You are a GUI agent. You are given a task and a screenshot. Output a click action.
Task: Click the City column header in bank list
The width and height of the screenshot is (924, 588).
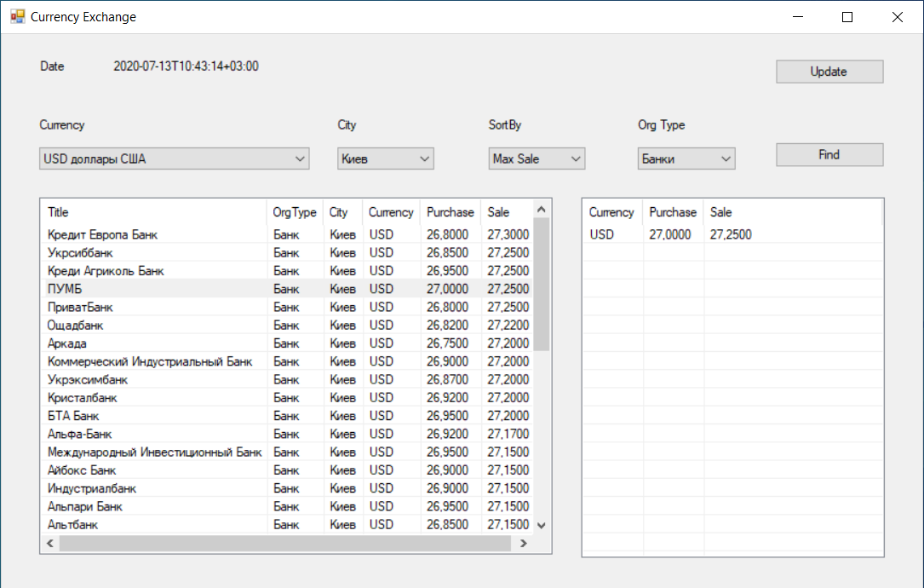click(x=343, y=212)
